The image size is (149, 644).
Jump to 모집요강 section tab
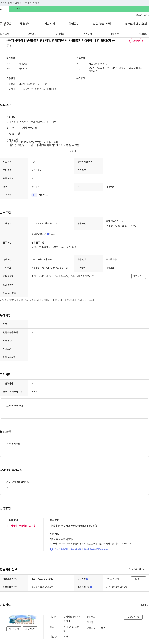[x=5, y=34]
